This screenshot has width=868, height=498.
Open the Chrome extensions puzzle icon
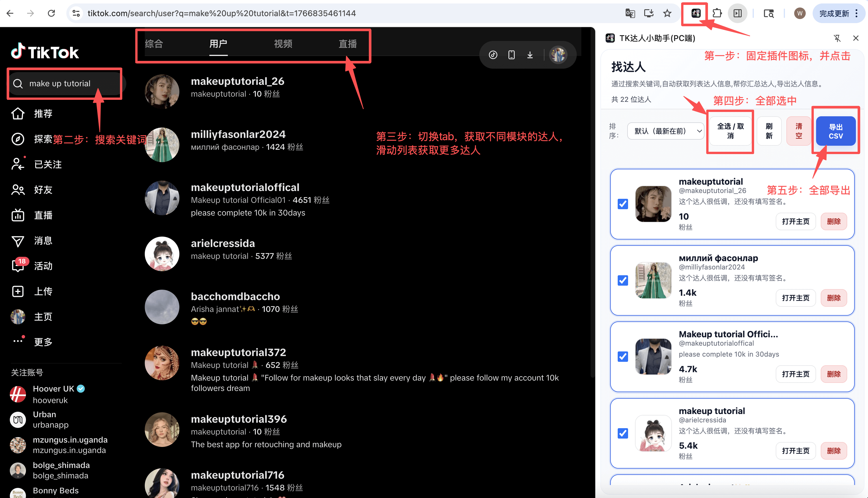(718, 13)
